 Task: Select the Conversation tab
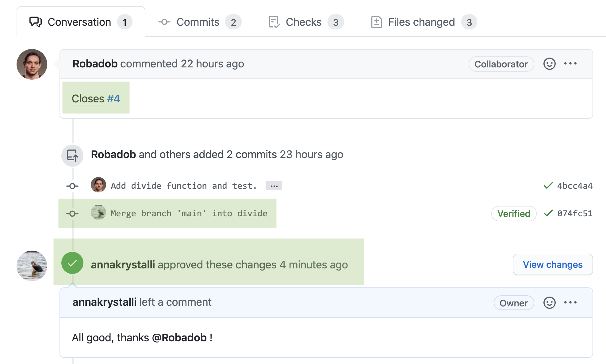point(81,22)
